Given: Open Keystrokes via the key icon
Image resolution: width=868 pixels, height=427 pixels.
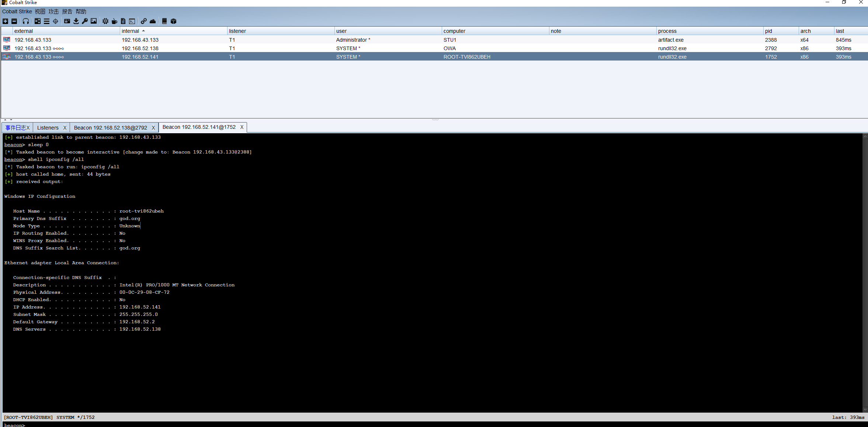Looking at the screenshot, I should pos(85,21).
